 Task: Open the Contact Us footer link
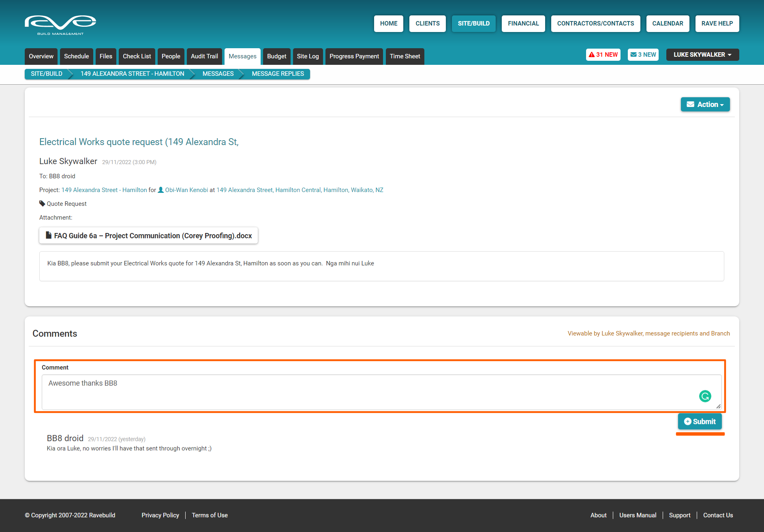point(718,515)
